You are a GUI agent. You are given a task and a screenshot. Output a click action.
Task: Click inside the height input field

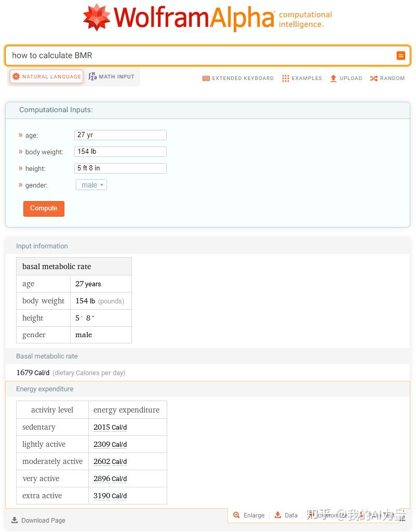point(120,168)
